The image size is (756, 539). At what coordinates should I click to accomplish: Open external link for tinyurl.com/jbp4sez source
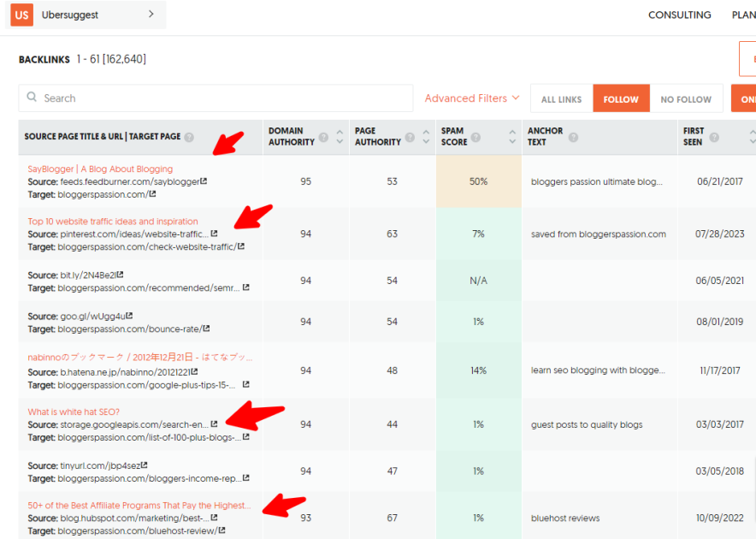click(x=145, y=465)
